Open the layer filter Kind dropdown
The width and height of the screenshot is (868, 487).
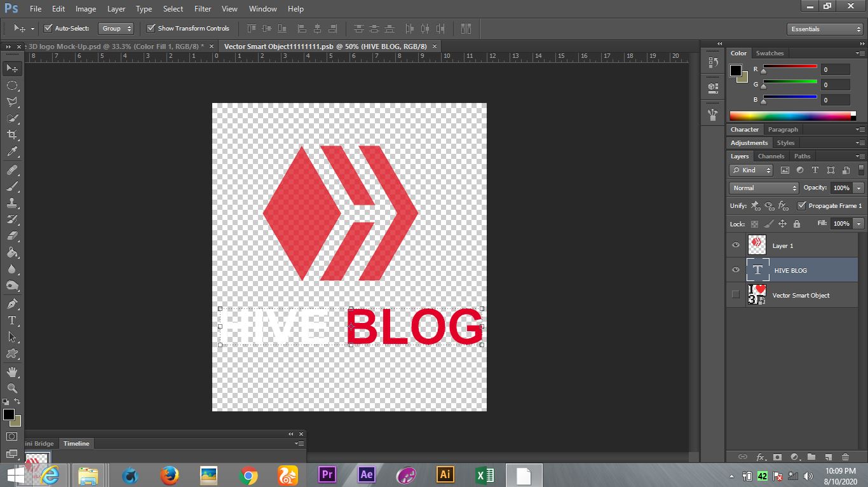tap(751, 170)
